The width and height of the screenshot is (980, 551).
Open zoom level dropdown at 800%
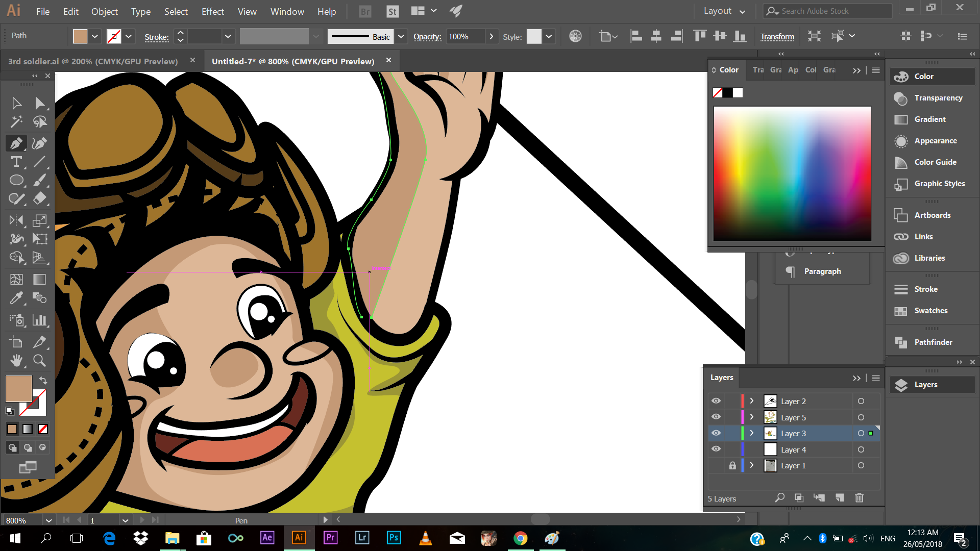pos(48,520)
